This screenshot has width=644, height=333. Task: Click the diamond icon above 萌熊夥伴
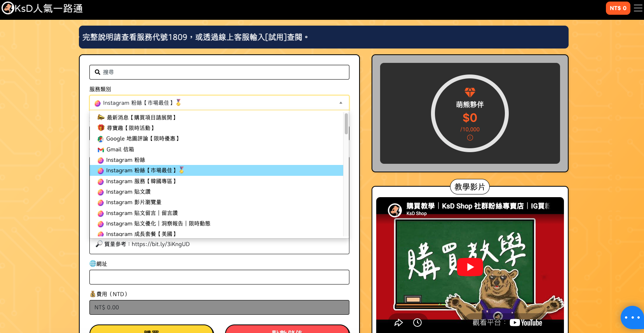[470, 92]
